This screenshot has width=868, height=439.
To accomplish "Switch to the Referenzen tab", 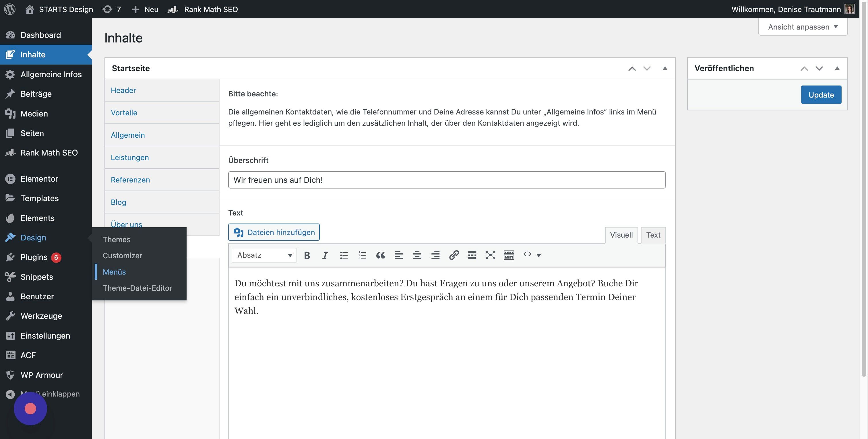I will tap(162, 180).
